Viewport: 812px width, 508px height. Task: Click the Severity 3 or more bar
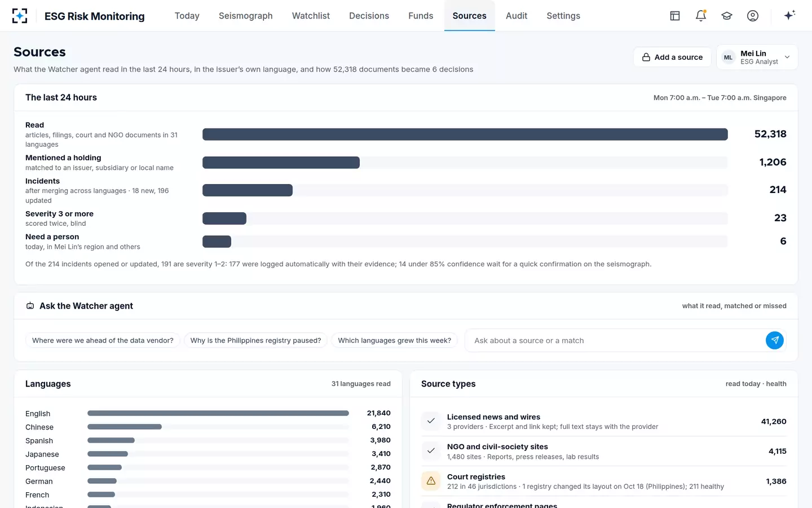(224, 218)
